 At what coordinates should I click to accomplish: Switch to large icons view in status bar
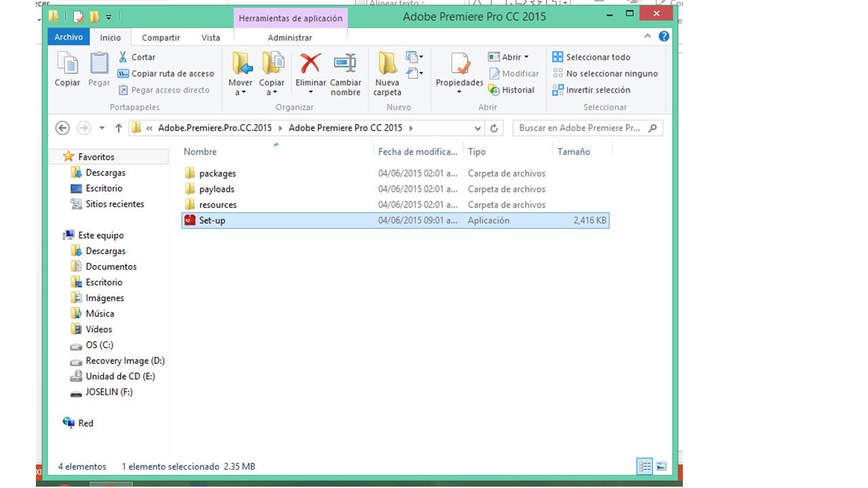click(x=661, y=466)
